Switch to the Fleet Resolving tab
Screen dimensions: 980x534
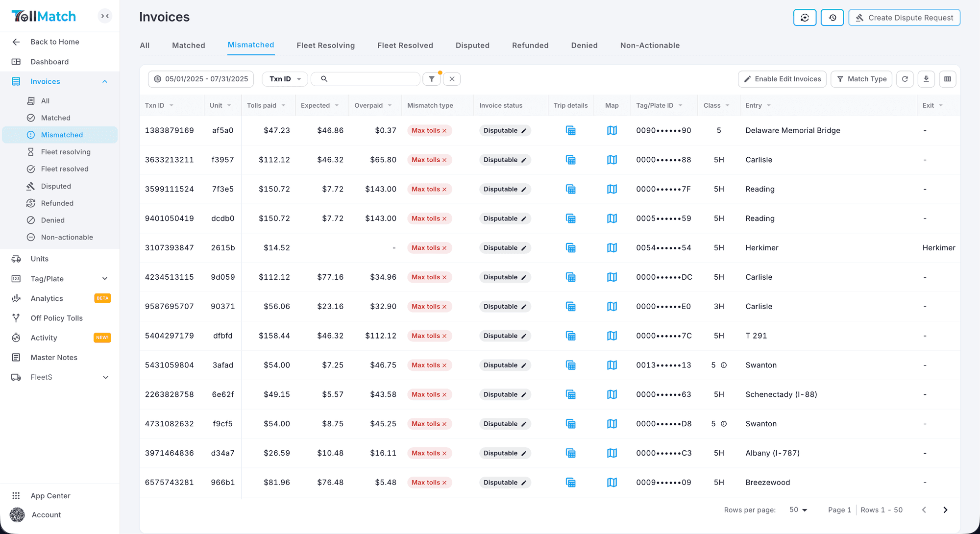click(x=326, y=45)
